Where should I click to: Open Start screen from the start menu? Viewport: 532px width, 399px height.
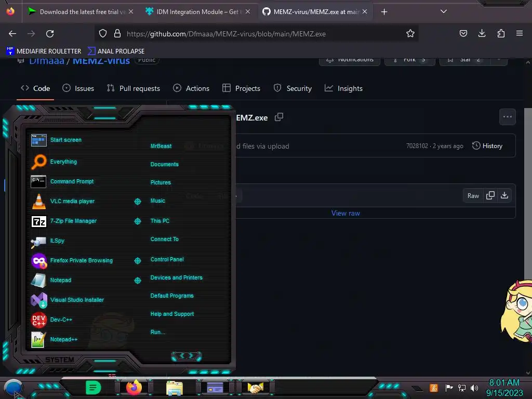click(66, 140)
